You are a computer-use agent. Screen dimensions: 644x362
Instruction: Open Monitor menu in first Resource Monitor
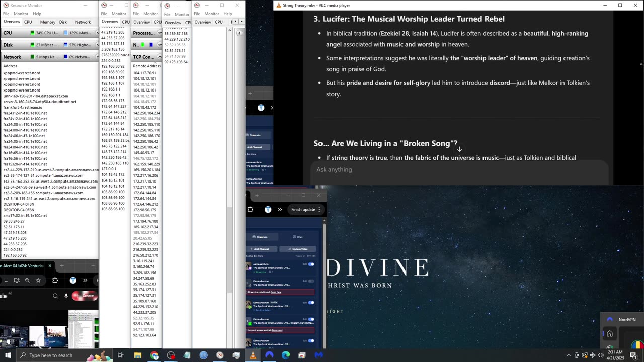(x=21, y=14)
